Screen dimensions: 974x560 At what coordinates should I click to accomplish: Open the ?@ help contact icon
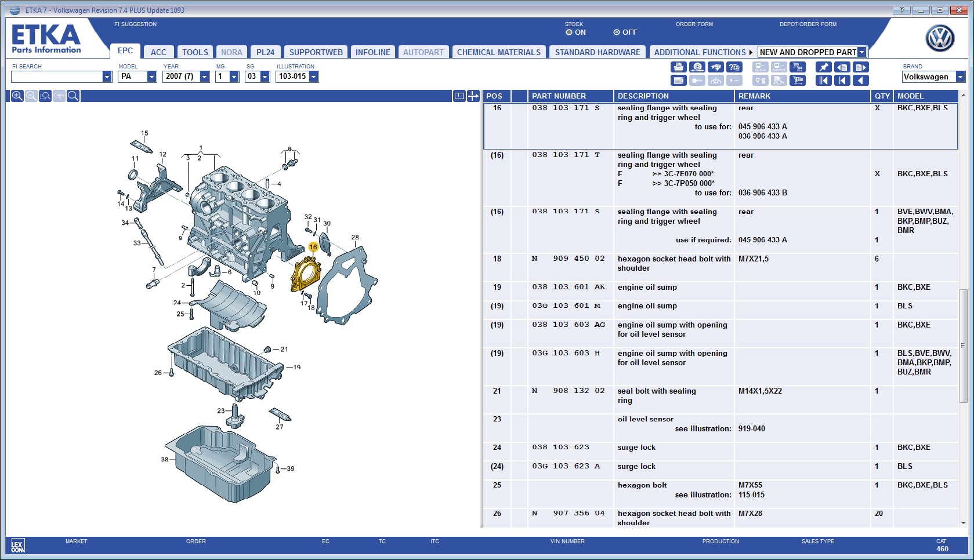pyautogui.click(x=734, y=67)
